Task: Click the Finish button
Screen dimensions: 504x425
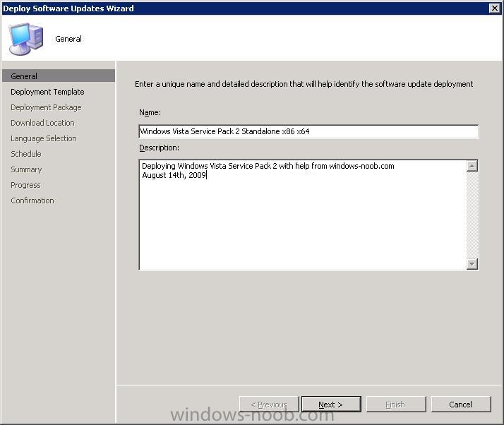Action: tap(396, 404)
